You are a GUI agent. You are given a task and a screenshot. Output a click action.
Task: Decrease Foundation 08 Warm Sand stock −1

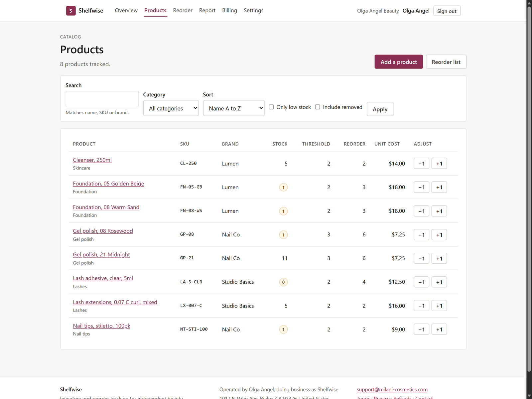(x=421, y=211)
